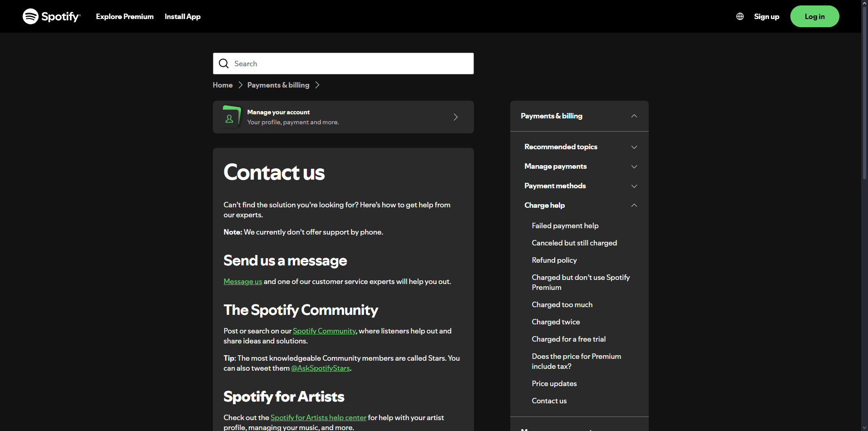
Task: Click the Message us link
Action: pyautogui.click(x=243, y=281)
